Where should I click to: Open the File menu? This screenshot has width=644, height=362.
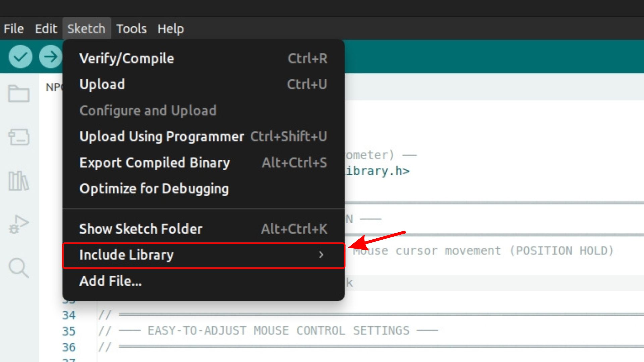(x=14, y=29)
